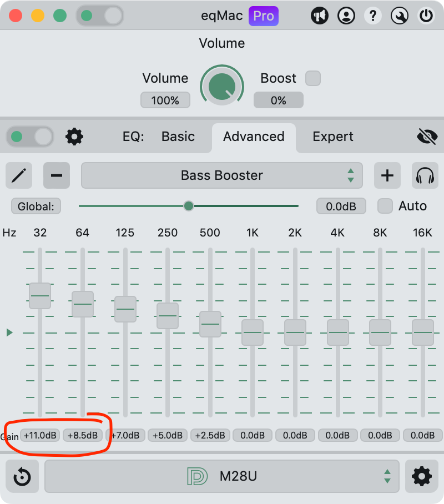
Task: Open app settings via the wrench icon
Action: (400, 16)
